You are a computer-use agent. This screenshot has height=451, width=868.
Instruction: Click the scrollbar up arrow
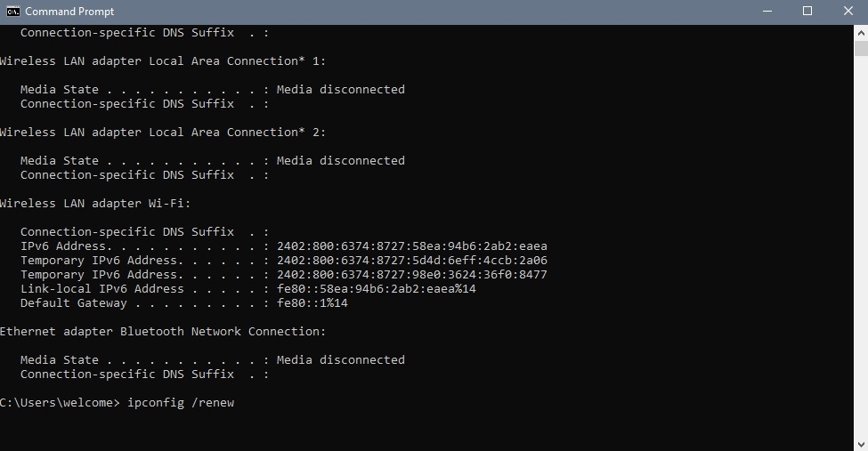[x=861, y=33]
